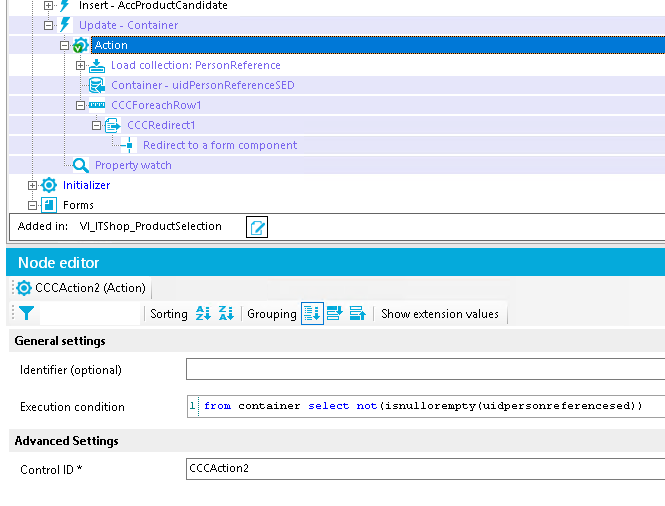
Task: Click the Execution condition code field
Action: (x=425, y=406)
